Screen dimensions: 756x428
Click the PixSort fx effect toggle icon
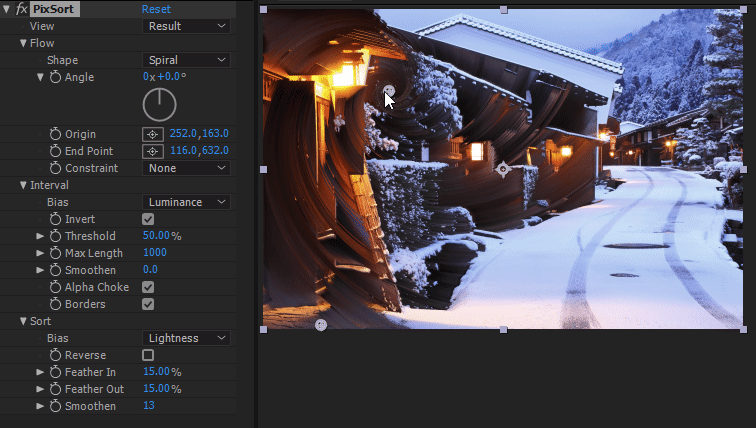[21, 9]
